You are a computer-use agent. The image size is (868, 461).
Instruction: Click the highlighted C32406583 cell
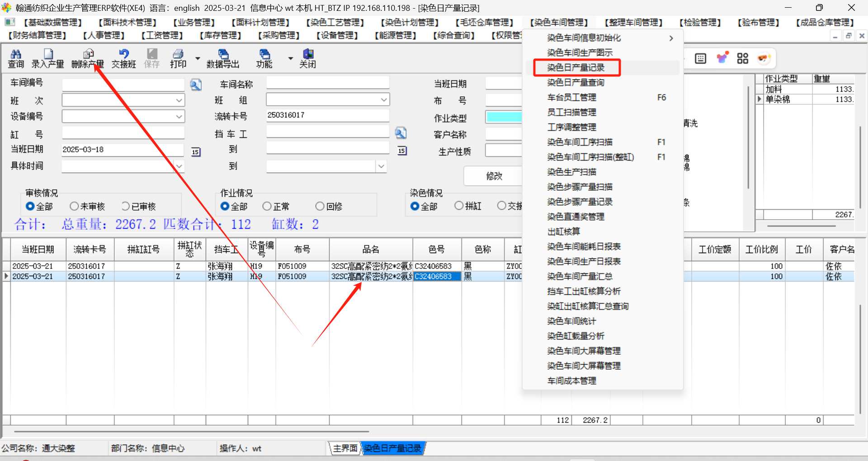click(437, 276)
